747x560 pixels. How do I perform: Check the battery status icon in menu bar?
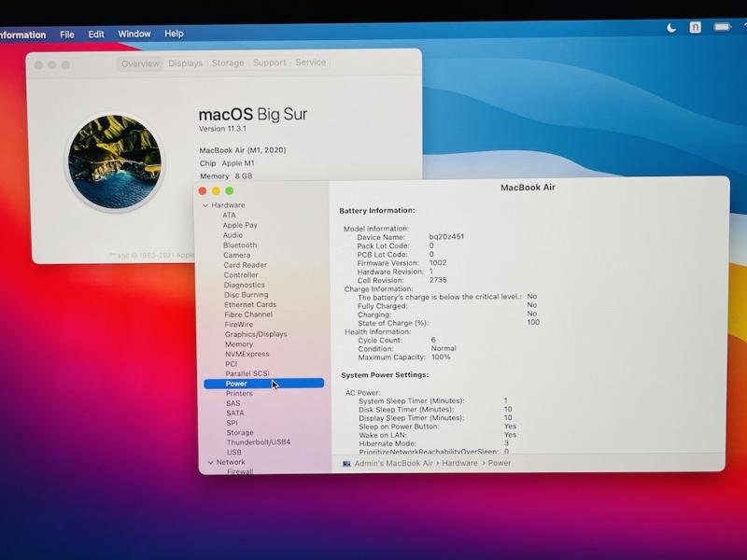[722, 27]
